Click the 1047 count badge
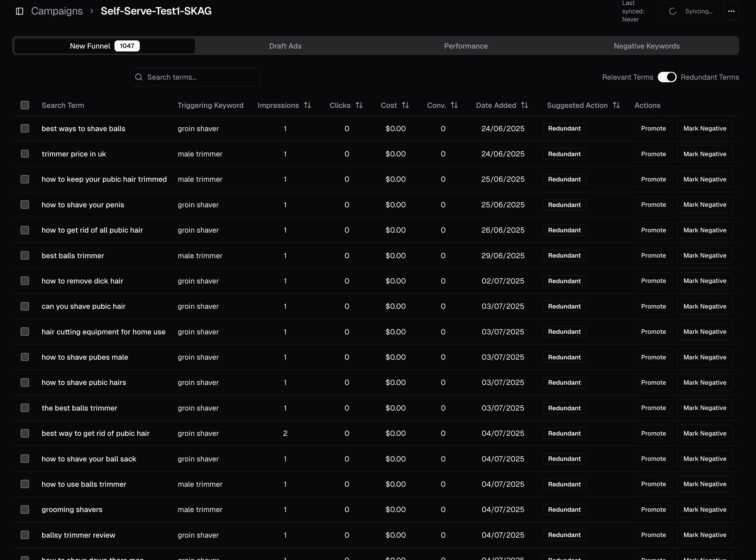Image resolution: width=756 pixels, height=560 pixels. pos(127,46)
